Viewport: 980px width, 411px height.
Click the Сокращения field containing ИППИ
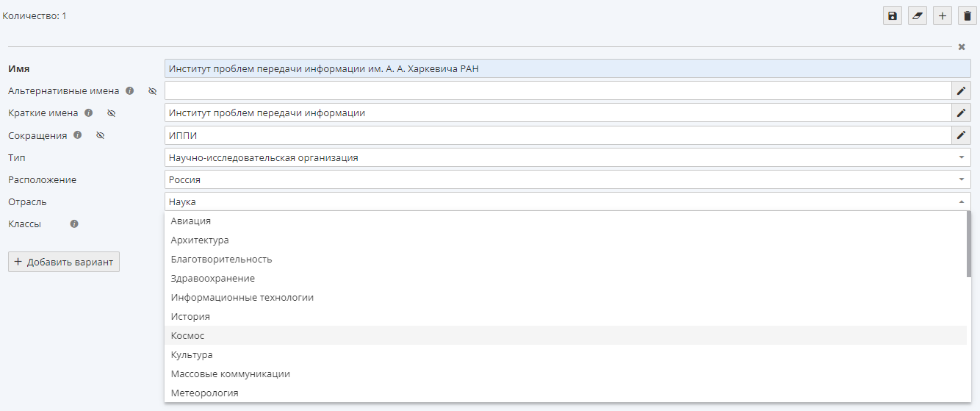tap(558, 135)
